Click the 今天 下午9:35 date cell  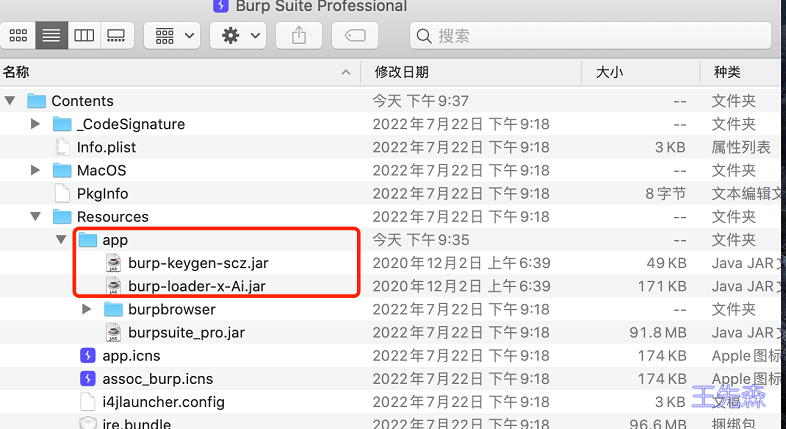(420, 240)
